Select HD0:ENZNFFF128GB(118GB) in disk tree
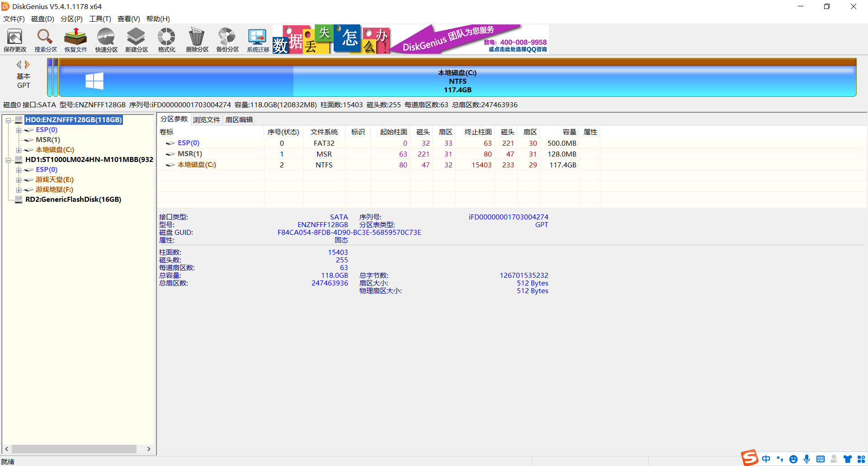868x466 pixels. point(73,120)
